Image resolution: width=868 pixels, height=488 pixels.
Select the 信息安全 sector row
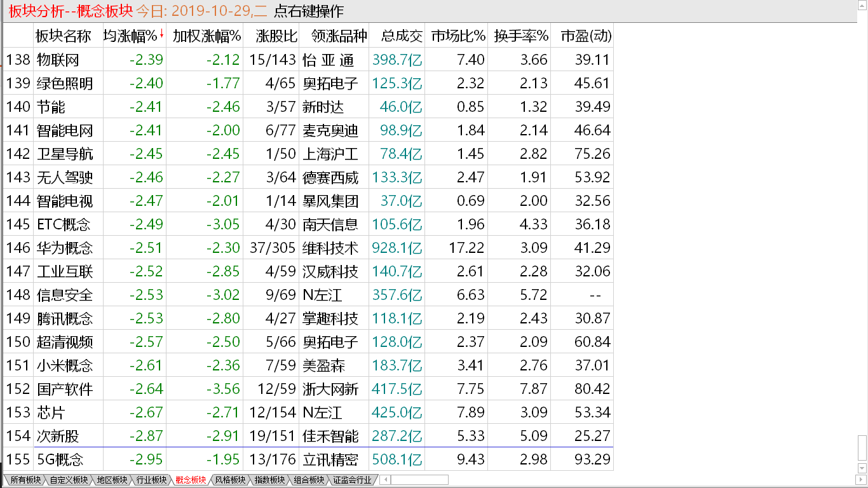308,295
